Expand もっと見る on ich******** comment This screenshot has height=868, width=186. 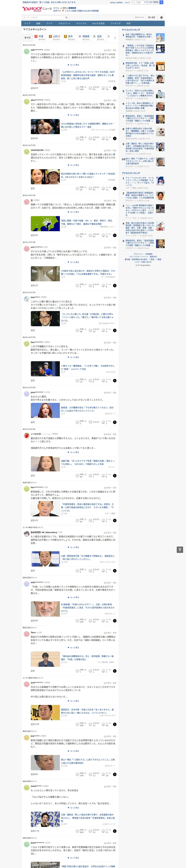tap(73, 262)
